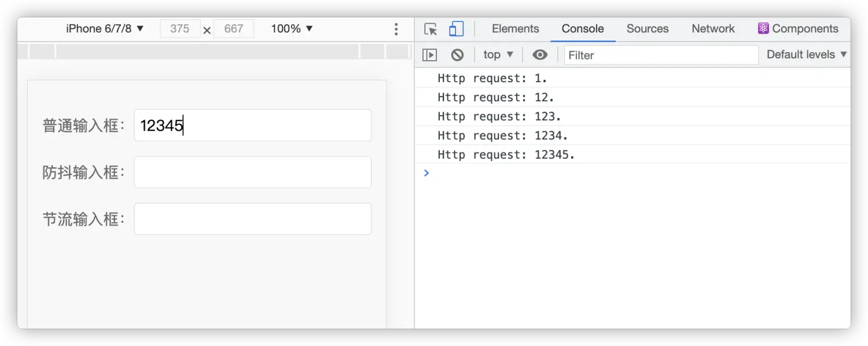Show the console sidebar panel
This screenshot has height=346, width=868.
429,55
